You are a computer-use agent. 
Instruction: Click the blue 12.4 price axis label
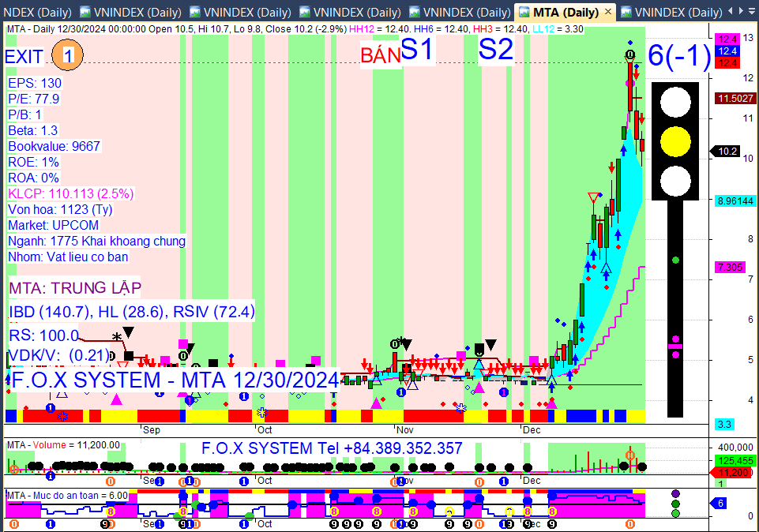727,51
